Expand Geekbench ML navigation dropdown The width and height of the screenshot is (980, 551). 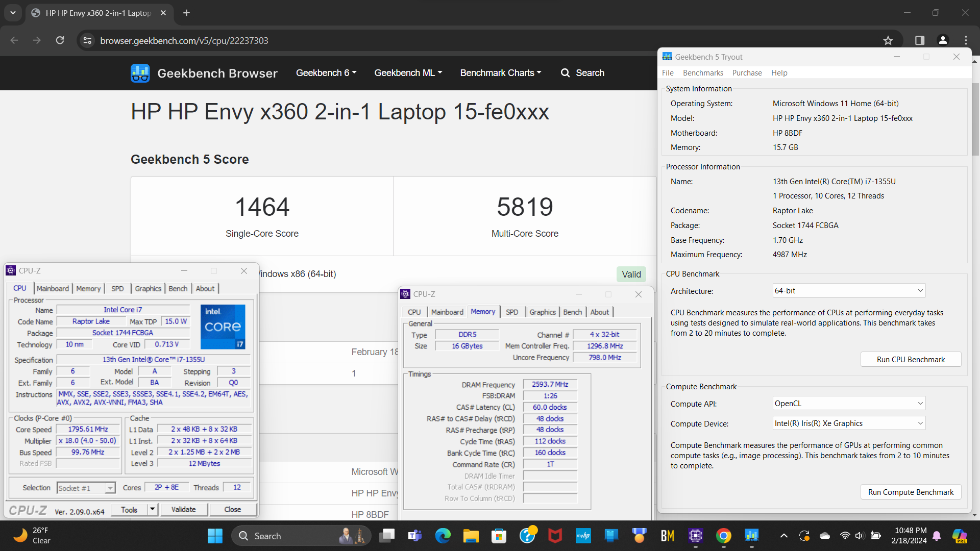(x=408, y=73)
